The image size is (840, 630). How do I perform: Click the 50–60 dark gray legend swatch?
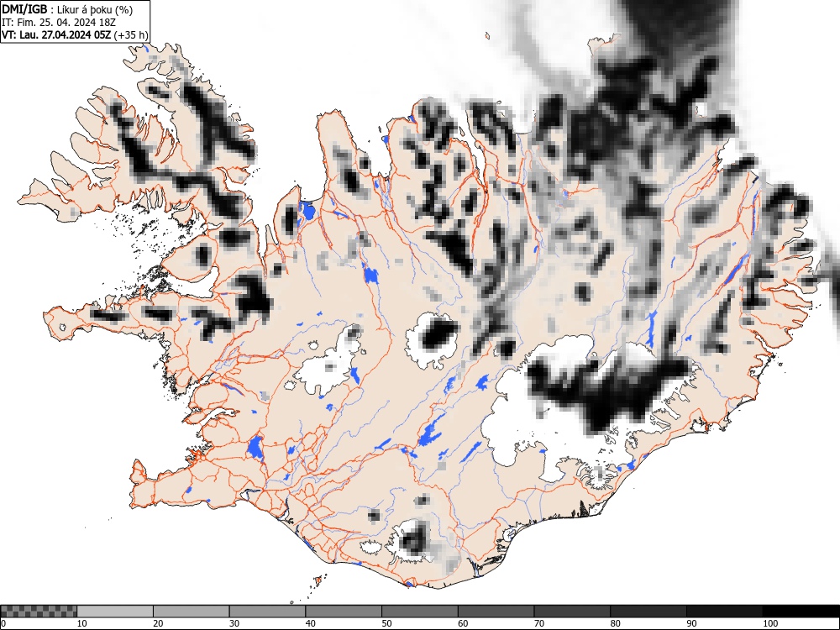tap(420, 612)
